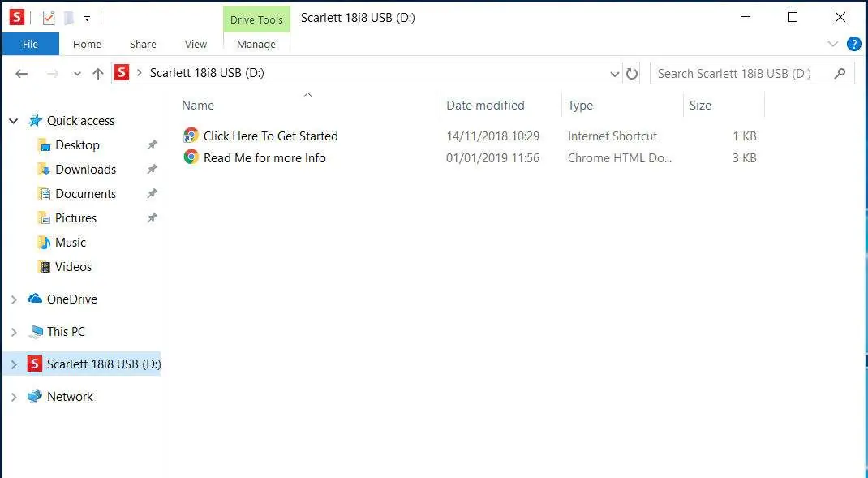The height and width of the screenshot is (478, 868).
Task: Click the pin icon beside Pictures
Action: 152,217
